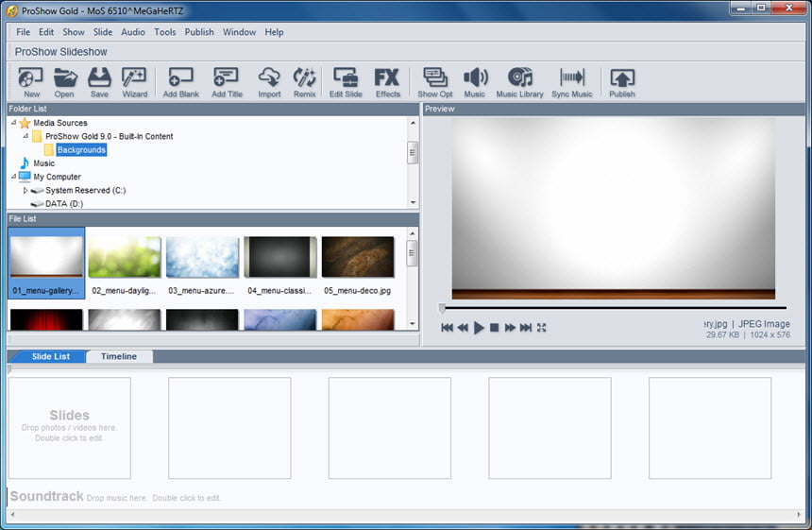The width and height of the screenshot is (812, 530).
Task: Open the Edit menu
Action: click(46, 32)
